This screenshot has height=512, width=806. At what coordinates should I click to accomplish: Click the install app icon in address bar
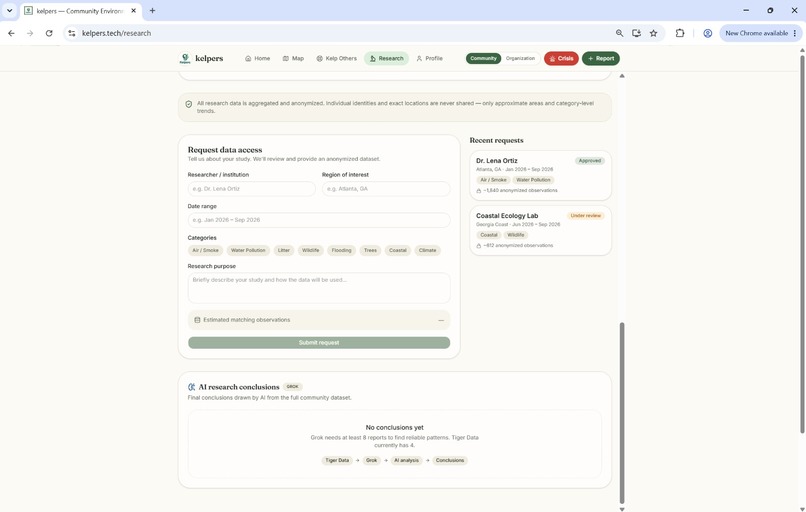[636, 33]
